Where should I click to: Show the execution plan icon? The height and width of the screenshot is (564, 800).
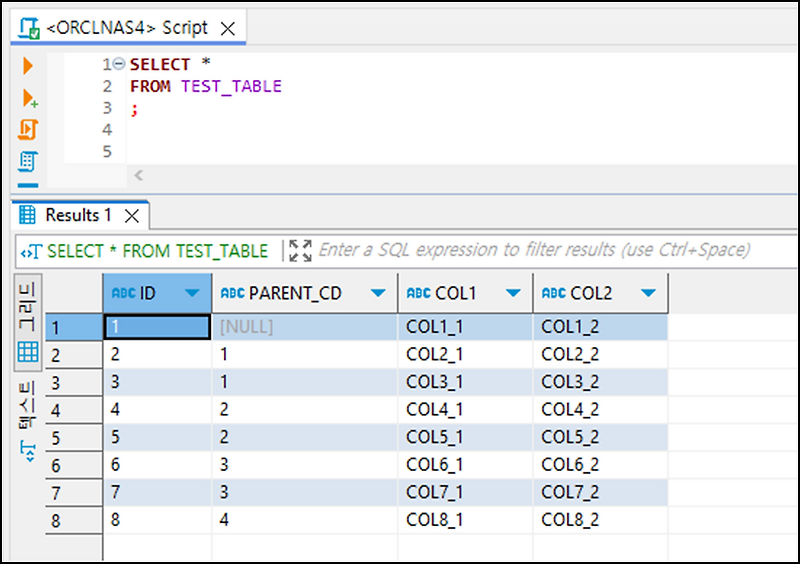pyautogui.click(x=28, y=161)
